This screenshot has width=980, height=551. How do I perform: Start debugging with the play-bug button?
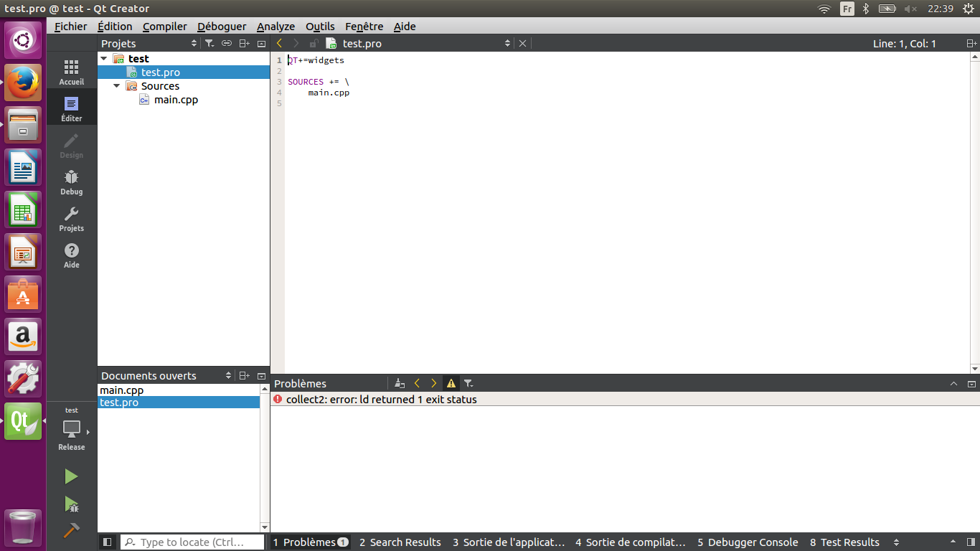coord(71,504)
